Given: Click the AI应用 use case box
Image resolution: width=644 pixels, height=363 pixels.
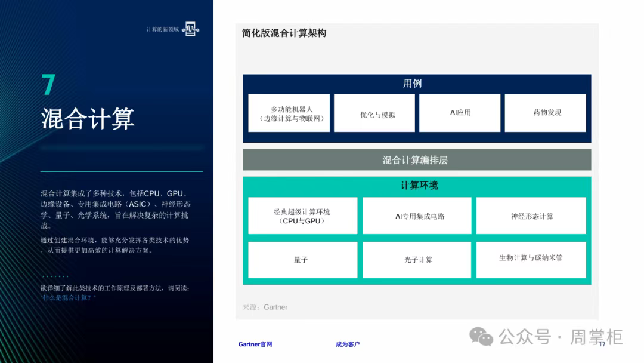Looking at the screenshot, I should 460,113.
